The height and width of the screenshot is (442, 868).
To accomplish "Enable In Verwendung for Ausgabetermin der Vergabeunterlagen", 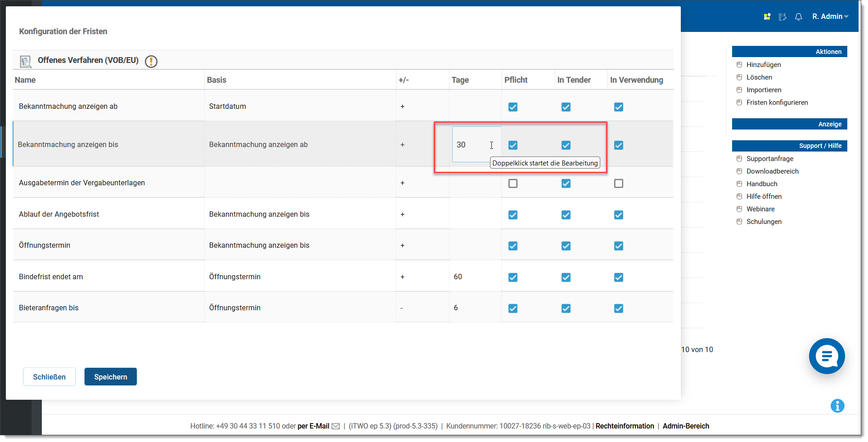I will pos(619,183).
